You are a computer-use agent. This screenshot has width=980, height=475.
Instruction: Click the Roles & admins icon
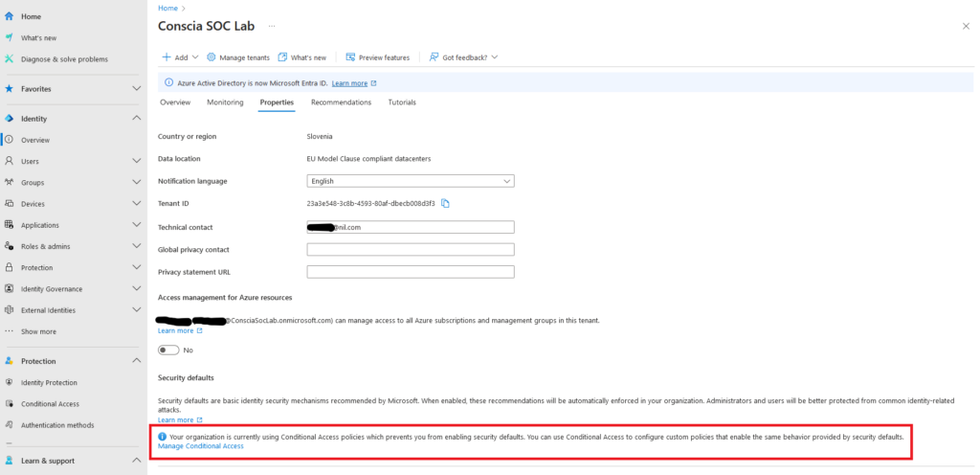(9, 246)
